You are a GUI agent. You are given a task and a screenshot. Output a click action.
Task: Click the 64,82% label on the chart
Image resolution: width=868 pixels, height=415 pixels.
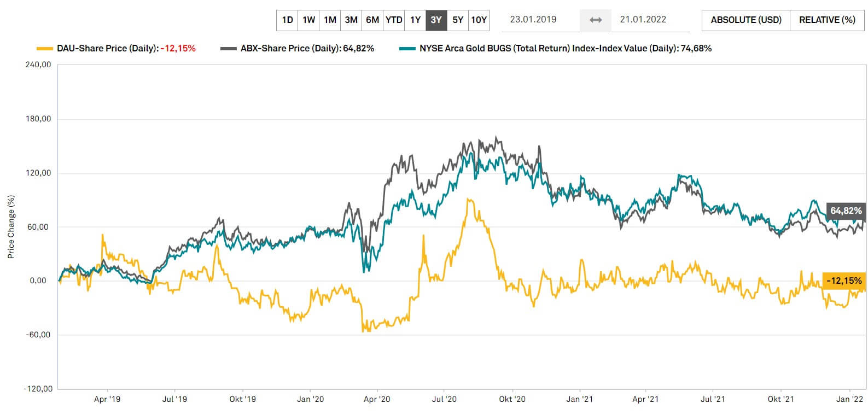tap(845, 210)
